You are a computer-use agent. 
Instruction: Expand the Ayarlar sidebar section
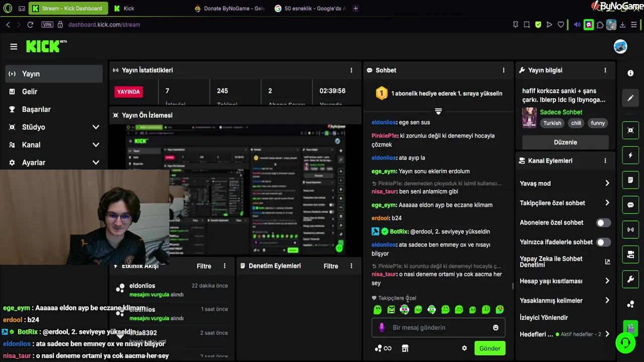pos(96,162)
